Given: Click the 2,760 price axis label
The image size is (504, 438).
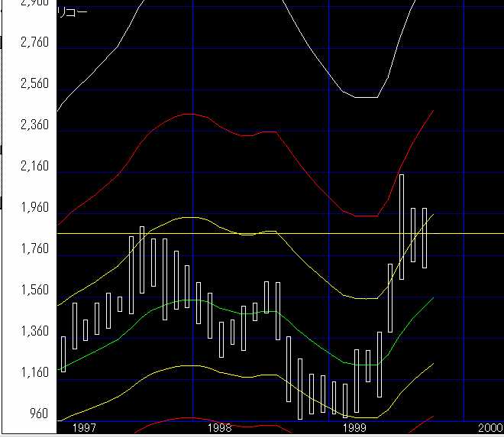Looking at the screenshot, I should 34,41.
